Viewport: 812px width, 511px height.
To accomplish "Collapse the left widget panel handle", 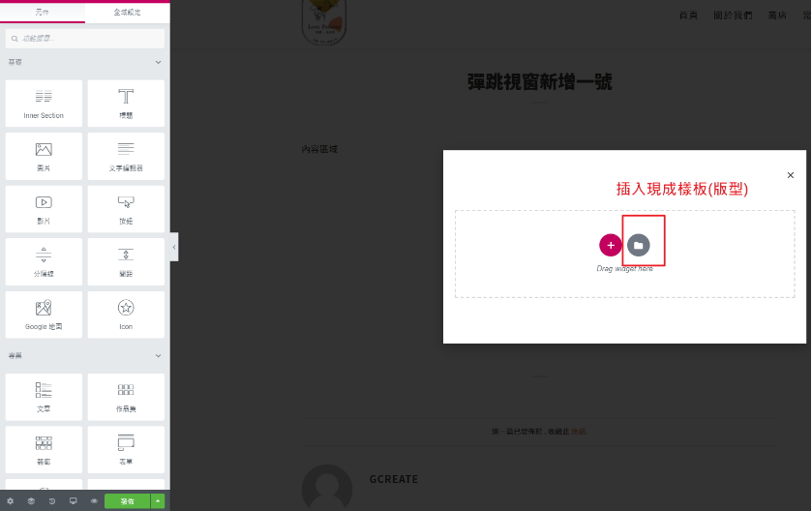I will point(174,247).
